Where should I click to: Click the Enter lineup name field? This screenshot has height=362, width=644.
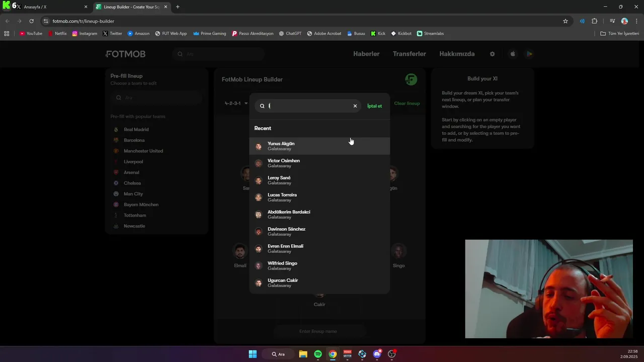319,331
